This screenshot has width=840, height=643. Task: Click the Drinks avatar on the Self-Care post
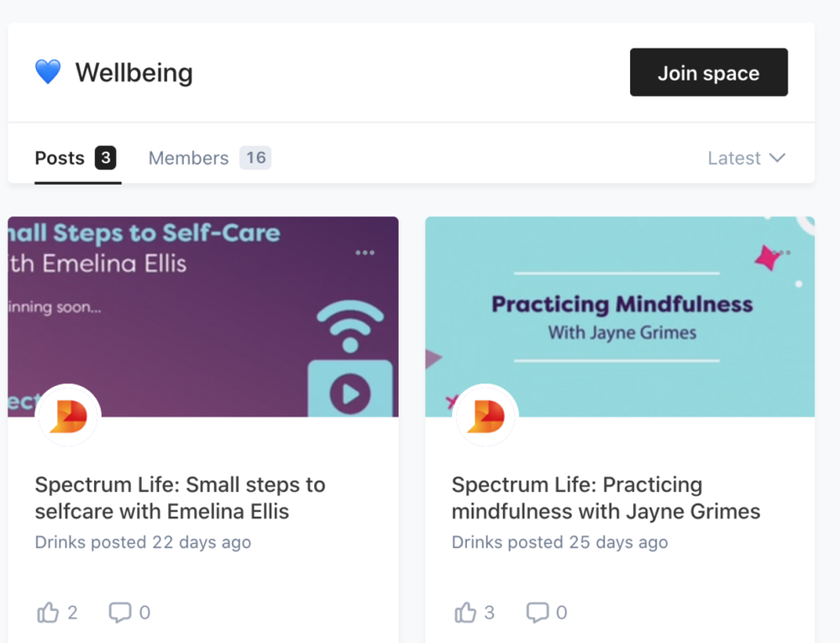pyautogui.click(x=68, y=416)
